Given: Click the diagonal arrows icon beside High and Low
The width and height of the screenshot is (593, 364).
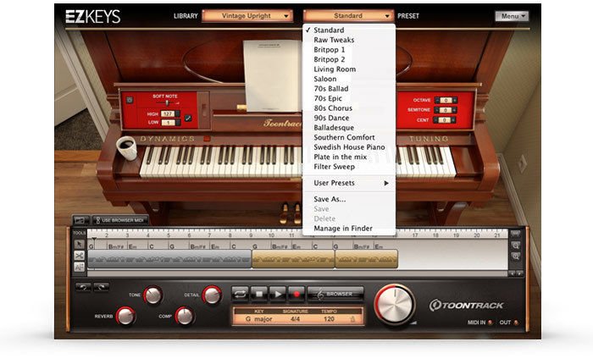Looking at the screenshot, I should (188, 119).
